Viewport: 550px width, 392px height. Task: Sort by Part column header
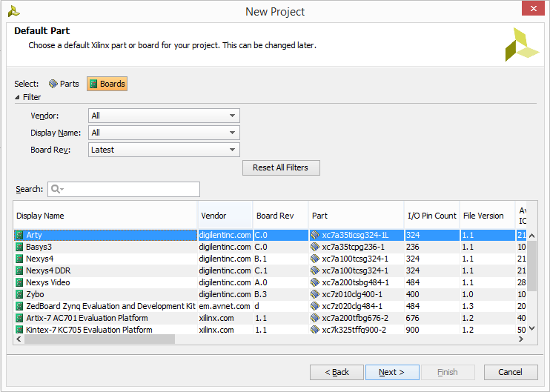(x=357, y=216)
